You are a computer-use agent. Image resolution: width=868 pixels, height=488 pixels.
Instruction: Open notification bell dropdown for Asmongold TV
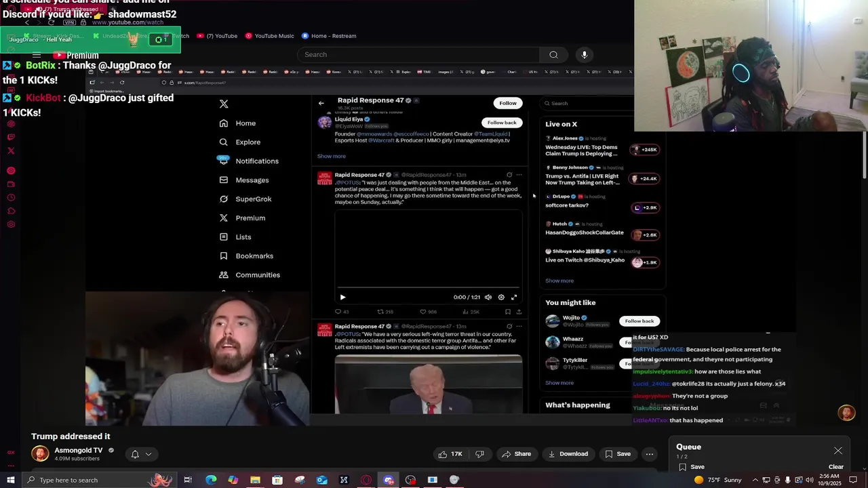pyautogui.click(x=140, y=454)
